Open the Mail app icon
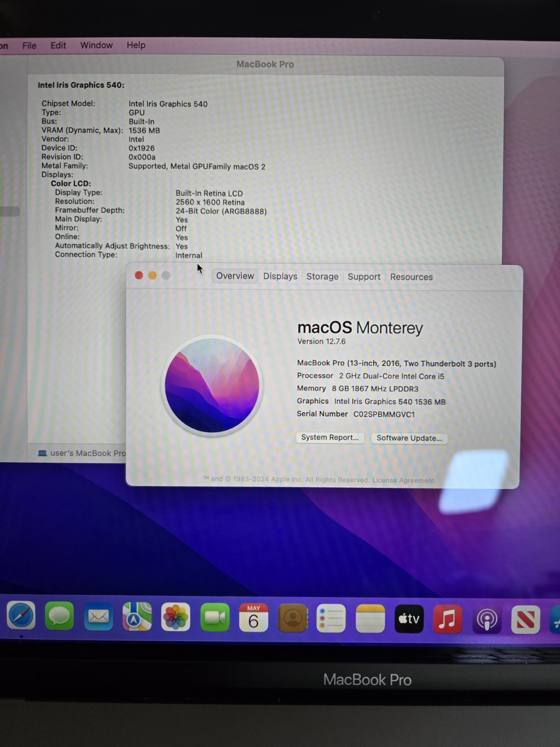This screenshot has width=560, height=747. [98, 616]
